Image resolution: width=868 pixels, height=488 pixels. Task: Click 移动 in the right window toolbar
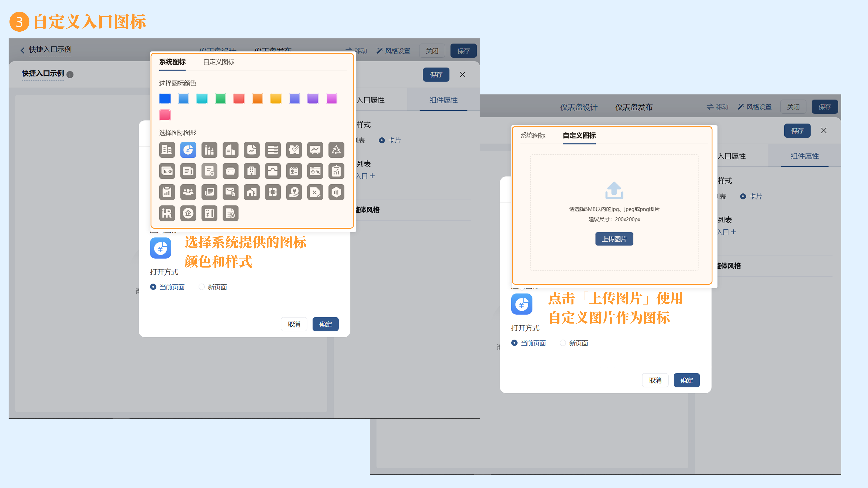717,107
